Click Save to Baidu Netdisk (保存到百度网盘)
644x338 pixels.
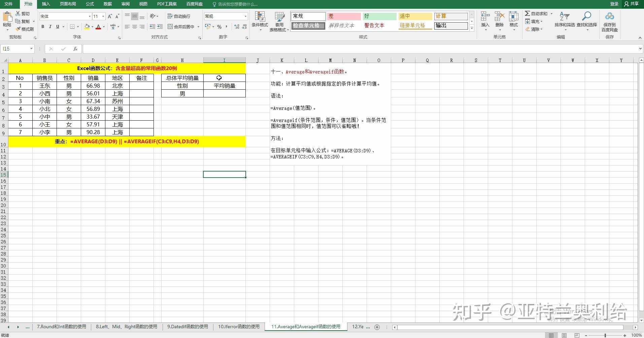coord(609,22)
